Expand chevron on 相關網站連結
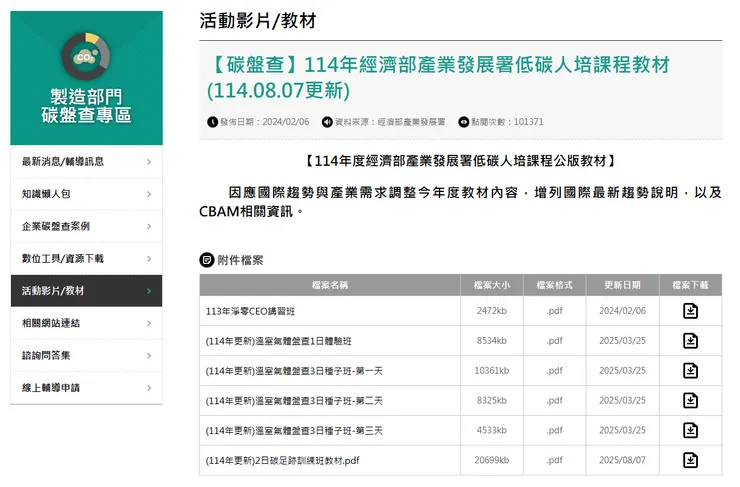Screen dimensions: 740x487 [x=149, y=323]
